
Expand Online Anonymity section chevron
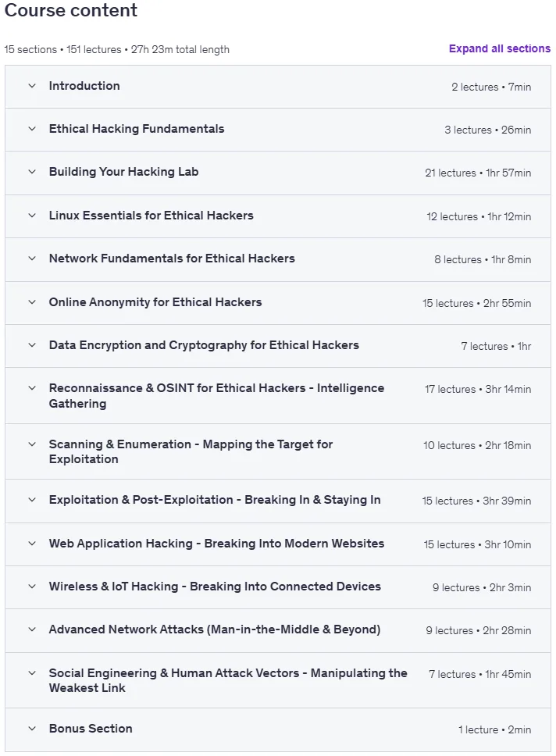(32, 302)
